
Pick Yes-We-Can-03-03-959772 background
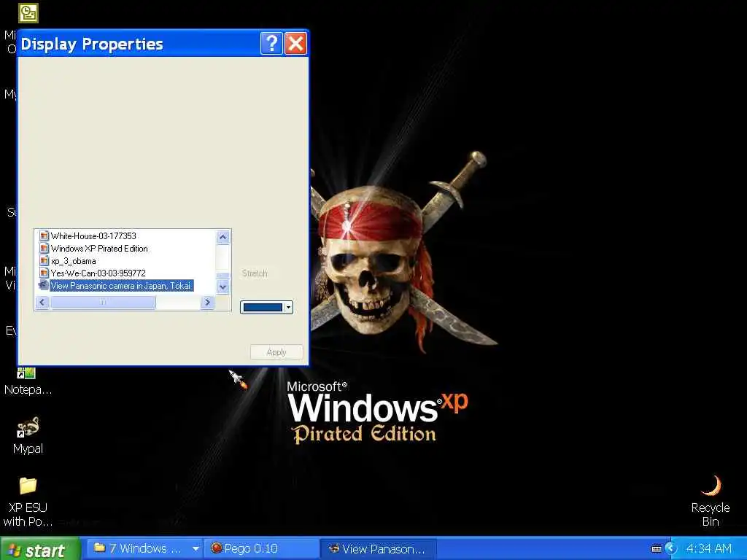click(98, 273)
